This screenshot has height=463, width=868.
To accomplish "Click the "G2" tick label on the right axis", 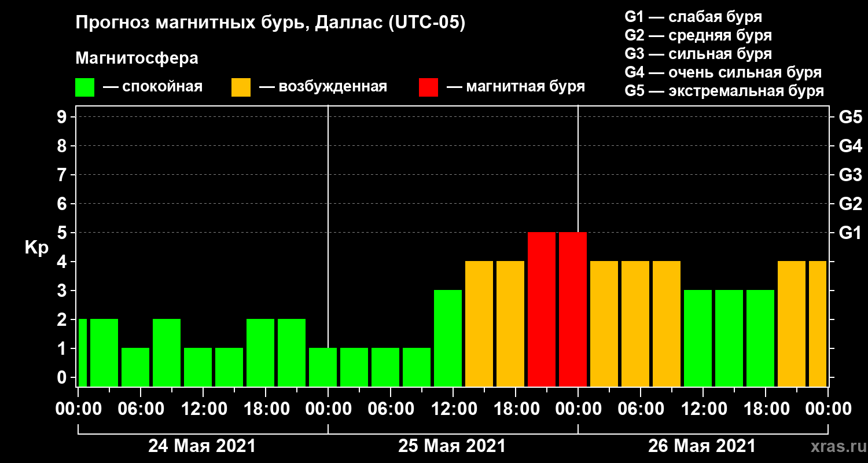I will tap(850, 204).
